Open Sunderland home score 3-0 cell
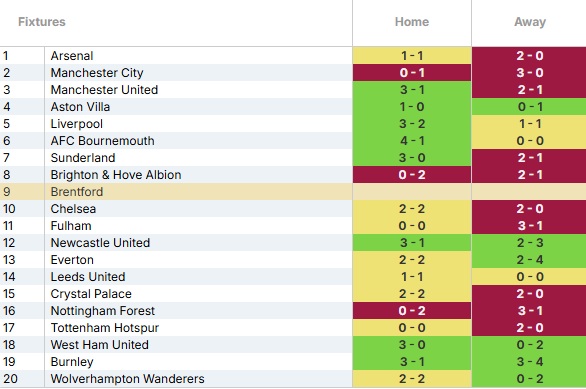Screen dimensions: 586x389 pyautogui.click(x=412, y=158)
